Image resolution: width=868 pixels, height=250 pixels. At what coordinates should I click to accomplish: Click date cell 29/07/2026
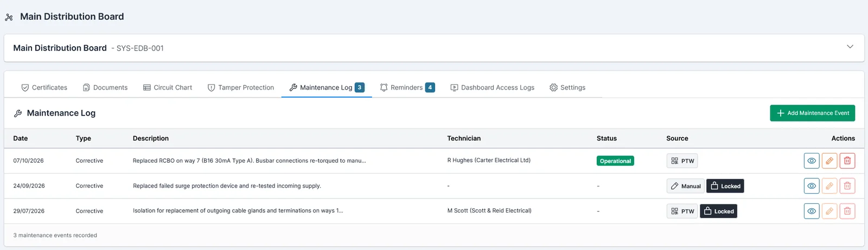(29, 211)
